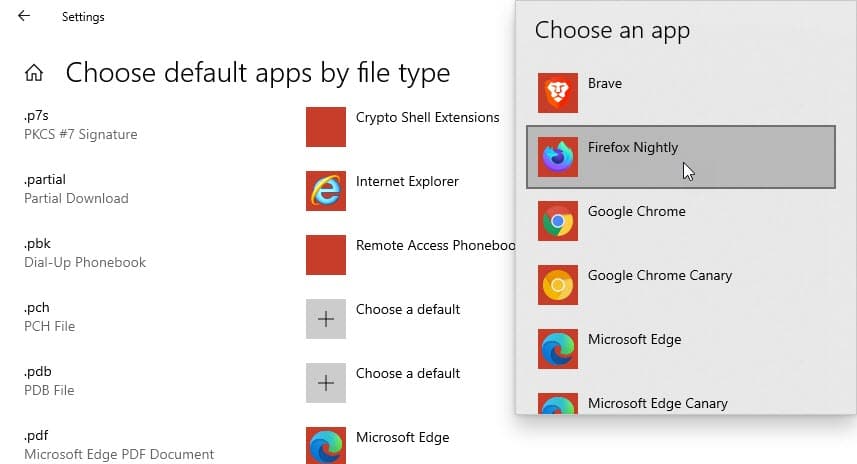
Task: Select the Brave browser icon
Action: tap(557, 93)
